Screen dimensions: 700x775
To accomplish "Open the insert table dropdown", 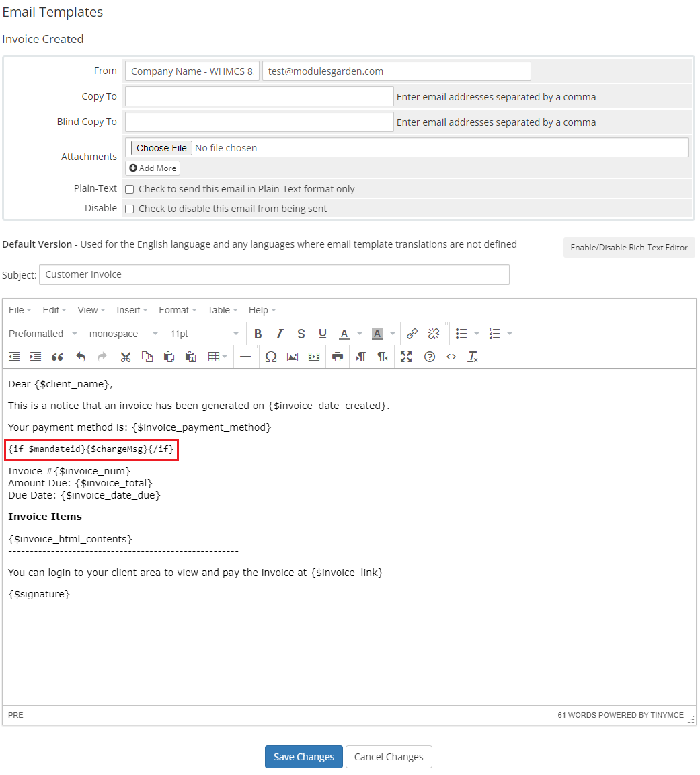I will point(218,357).
